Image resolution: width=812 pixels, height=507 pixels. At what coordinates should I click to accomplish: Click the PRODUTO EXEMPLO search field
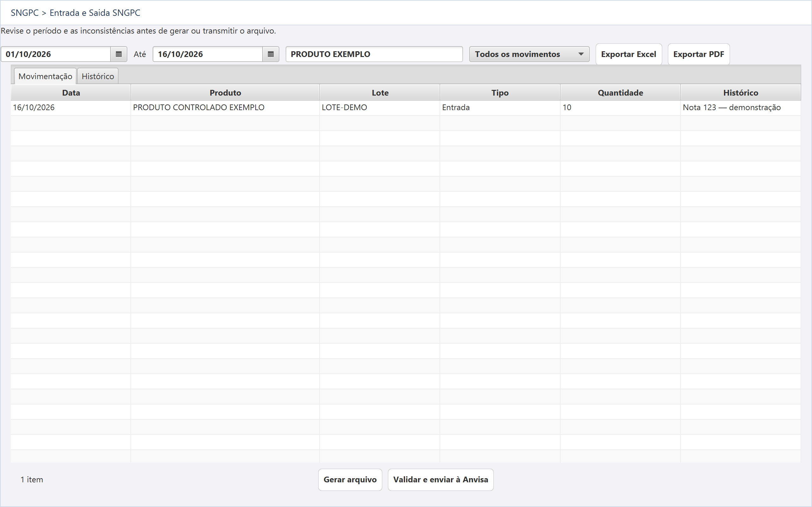pos(374,54)
